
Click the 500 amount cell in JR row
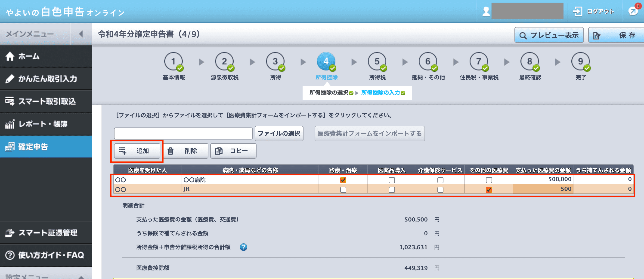click(543, 189)
